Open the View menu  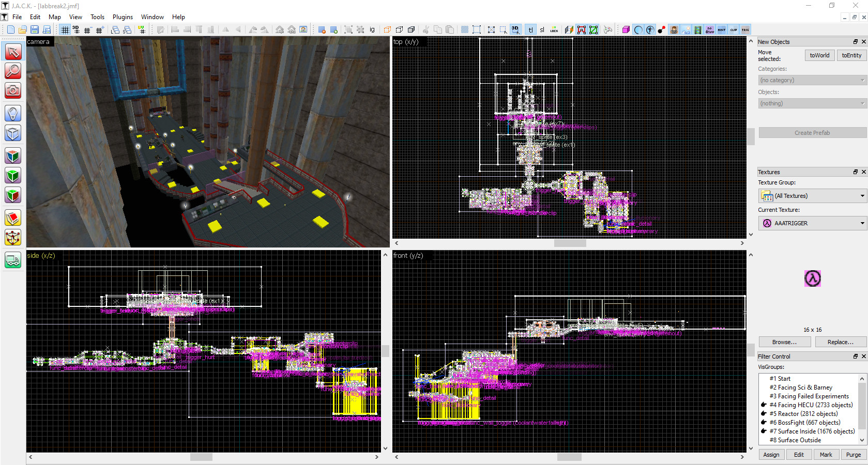point(75,17)
